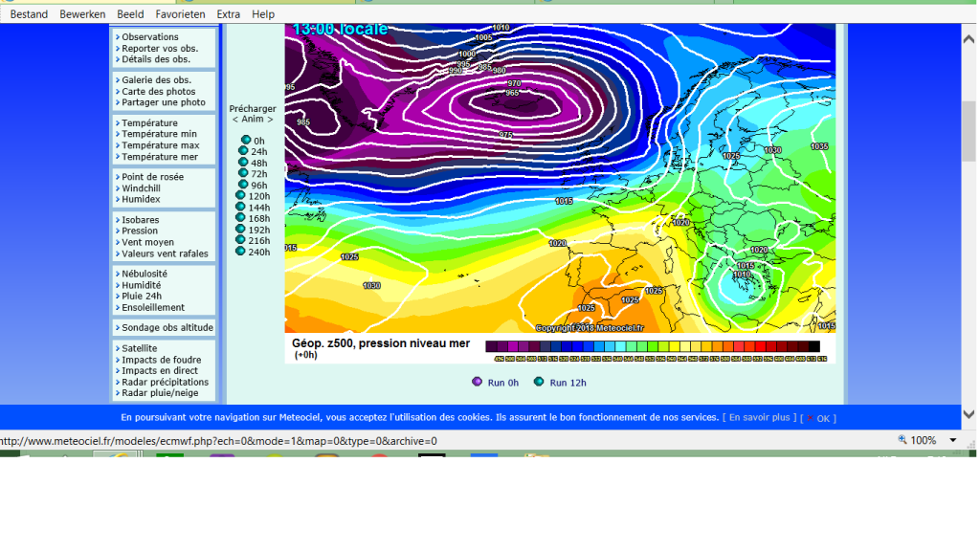The image size is (980, 551).
Task: Open the Bewerken menu
Action: [x=82, y=13]
